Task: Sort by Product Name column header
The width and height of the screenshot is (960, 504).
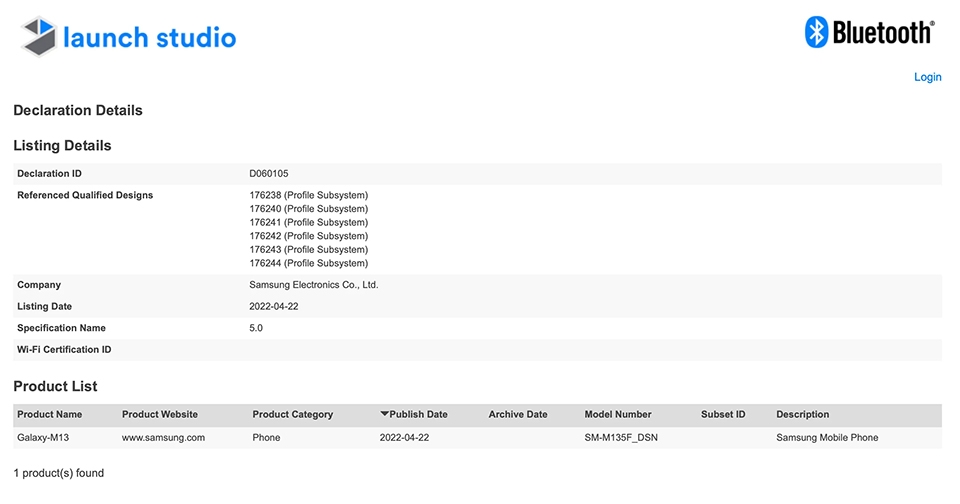Action: point(50,415)
